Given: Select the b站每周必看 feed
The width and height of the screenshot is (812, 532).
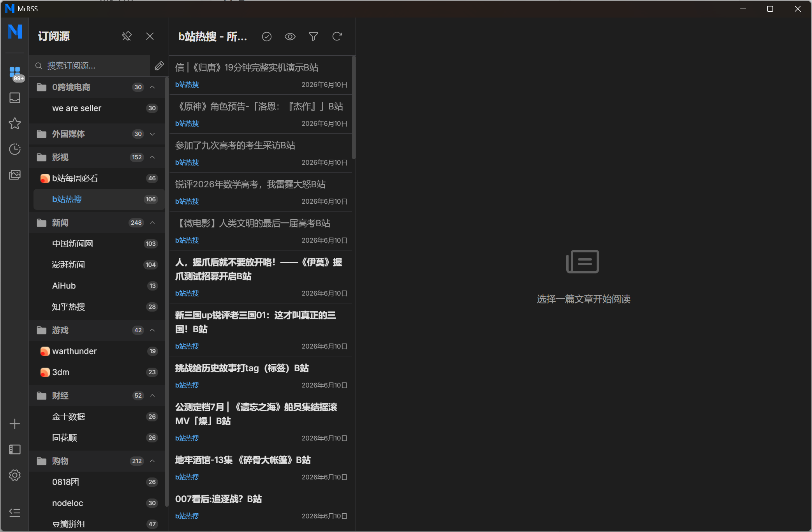Looking at the screenshot, I should pyautogui.click(x=99, y=178).
